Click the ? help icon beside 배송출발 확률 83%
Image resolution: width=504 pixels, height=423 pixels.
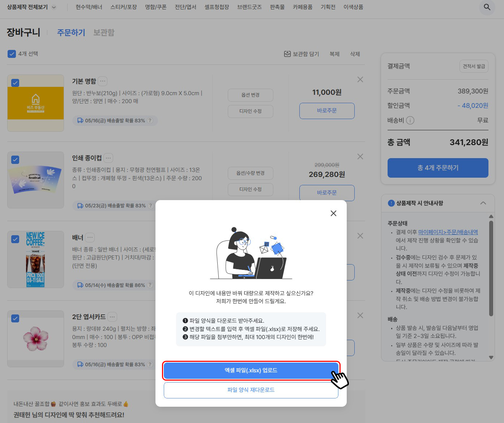[x=150, y=120]
